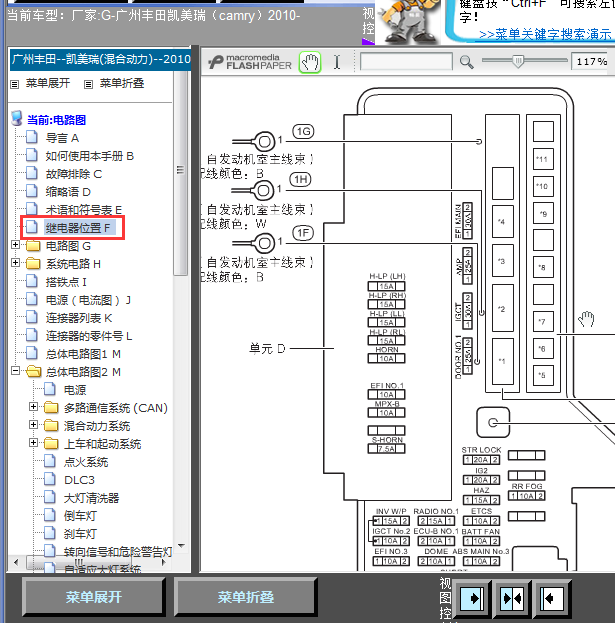Click the top 菜单展开 link
Viewport: 615px width, 623px height.
[x=48, y=83]
